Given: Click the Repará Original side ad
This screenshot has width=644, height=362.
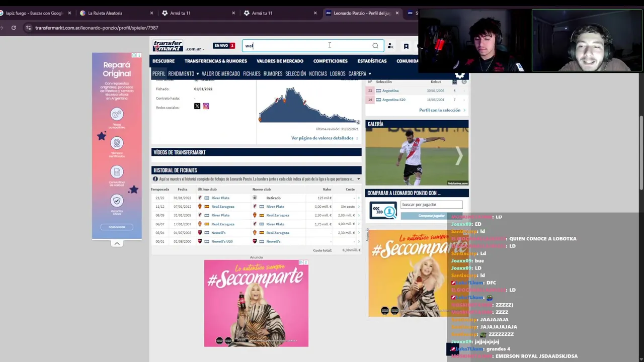Looking at the screenshot, I should pos(117,145).
